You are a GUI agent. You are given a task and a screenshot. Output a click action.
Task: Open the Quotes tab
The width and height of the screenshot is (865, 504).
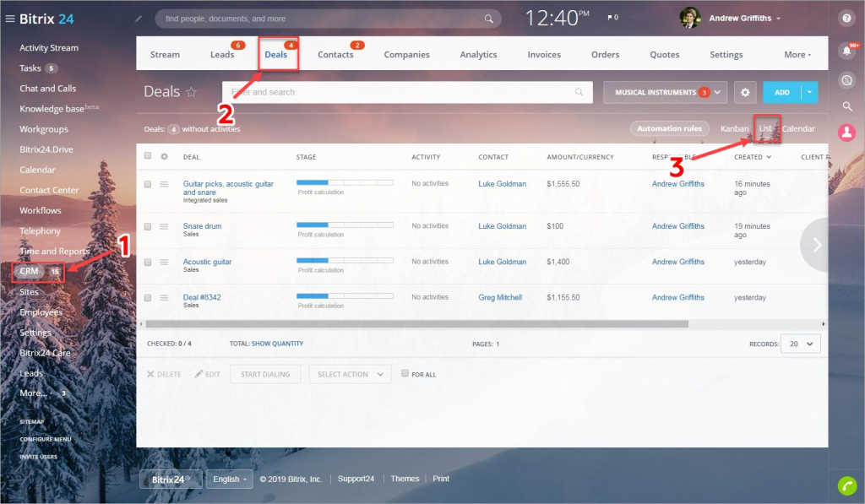(x=664, y=55)
